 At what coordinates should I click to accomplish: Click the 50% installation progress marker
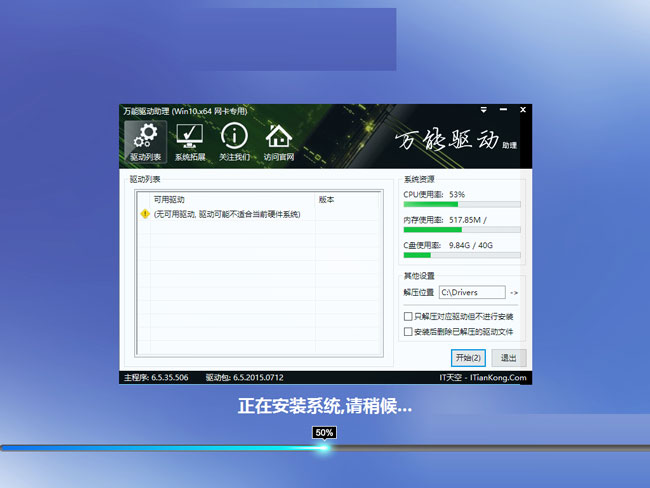pyautogui.click(x=324, y=433)
